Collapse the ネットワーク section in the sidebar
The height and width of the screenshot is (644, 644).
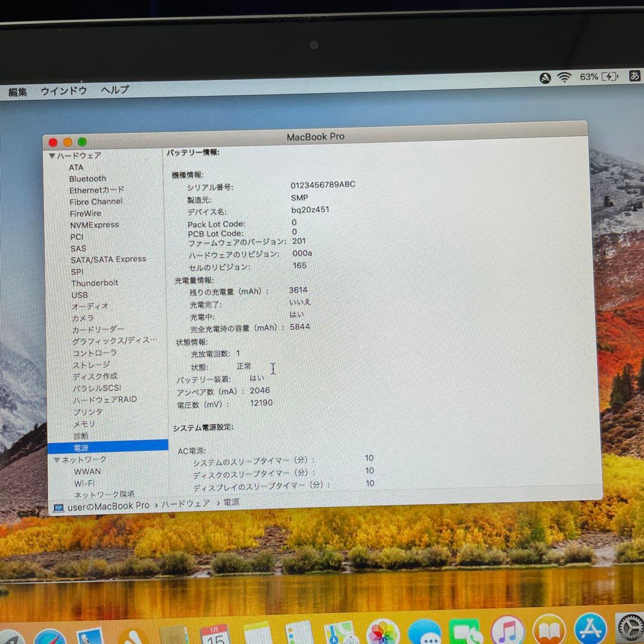(x=57, y=460)
